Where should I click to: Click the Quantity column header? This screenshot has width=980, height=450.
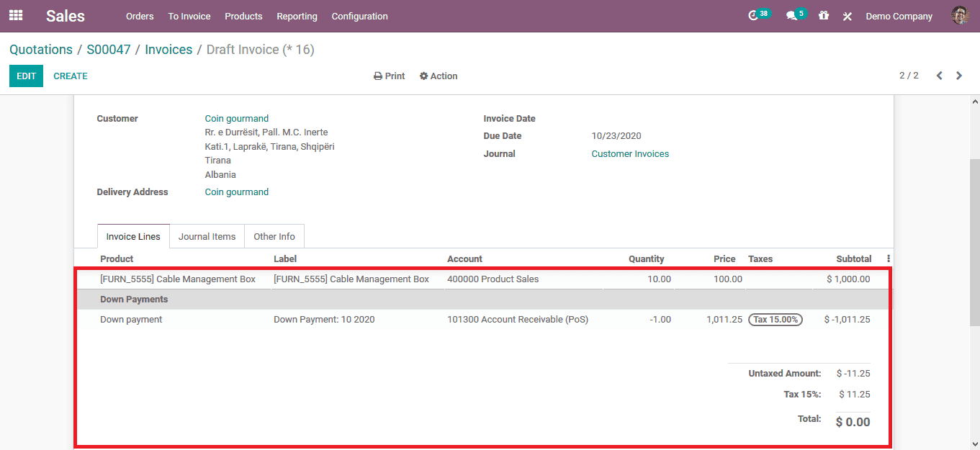point(647,258)
